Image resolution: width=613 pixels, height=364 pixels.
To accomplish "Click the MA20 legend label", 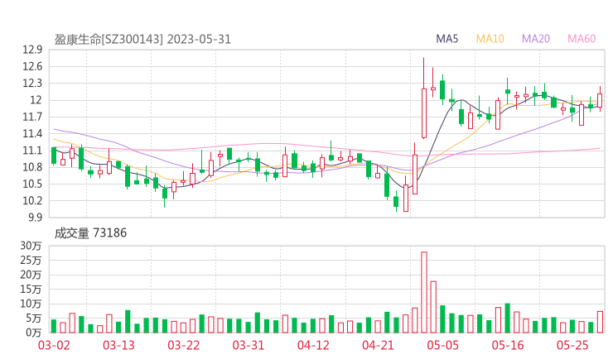I will (536, 39).
